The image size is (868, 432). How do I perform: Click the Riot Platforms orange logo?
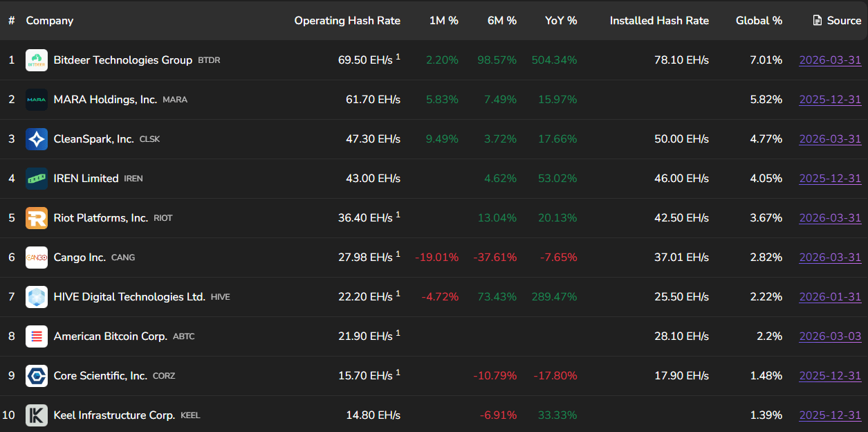point(36,217)
